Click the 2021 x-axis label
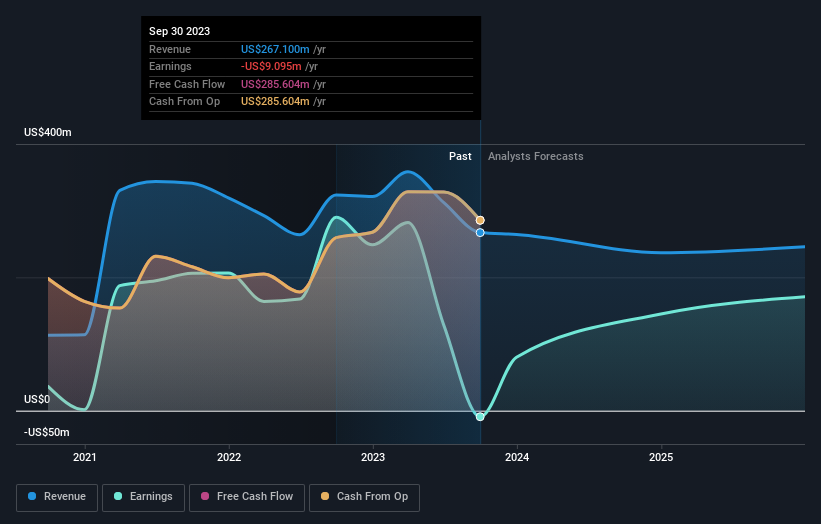The width and height of the screenshot is (821, 524). click(x=85, y=457)
